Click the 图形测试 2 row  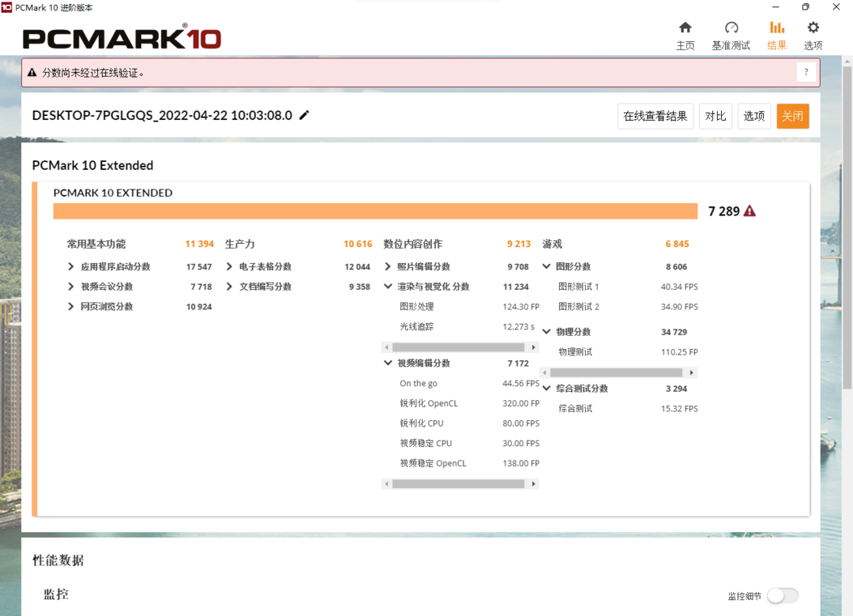[x=628, y=307]
